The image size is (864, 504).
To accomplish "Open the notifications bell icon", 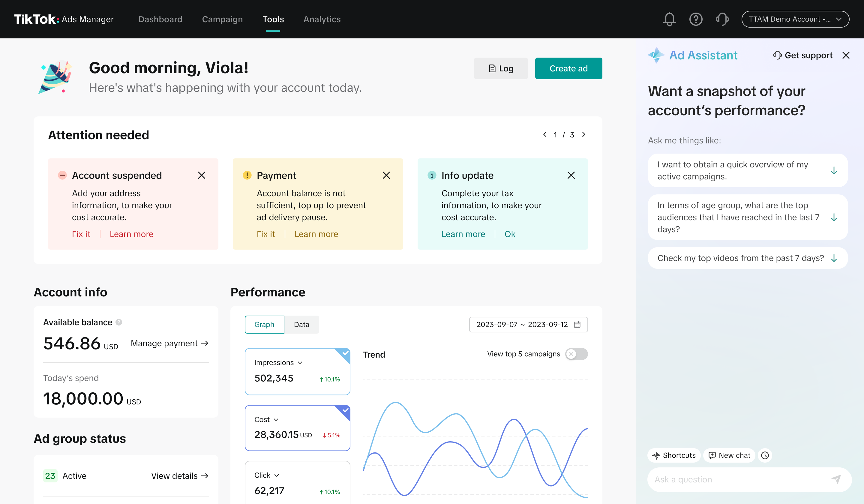I will point(669,19).
